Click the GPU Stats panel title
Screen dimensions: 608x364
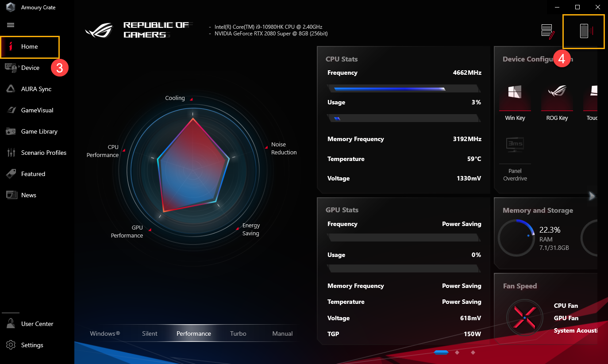tap(342, 210)
